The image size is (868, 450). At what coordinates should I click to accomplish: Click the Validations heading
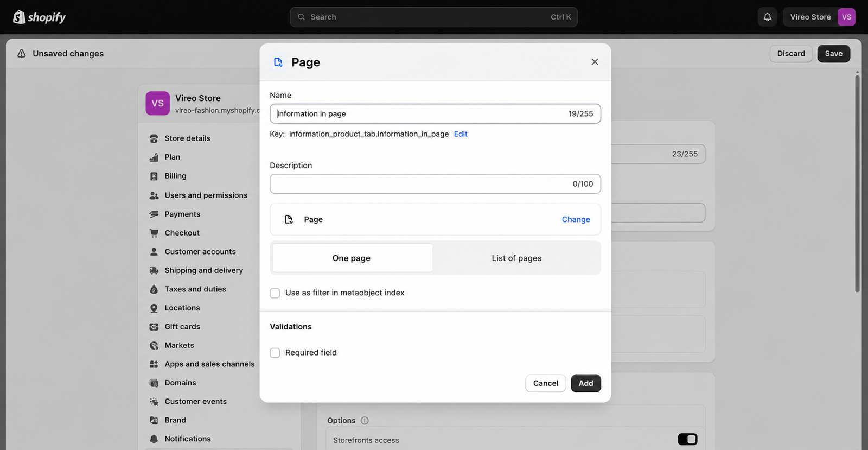[291, 327]
